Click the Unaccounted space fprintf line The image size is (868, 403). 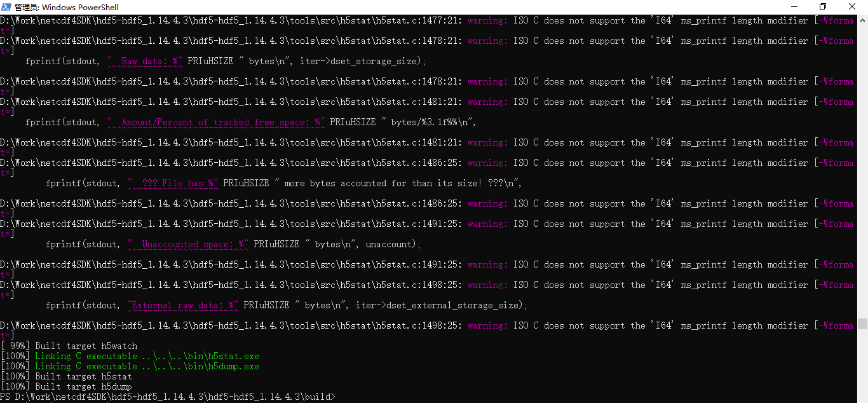click(x=233, y=244)
